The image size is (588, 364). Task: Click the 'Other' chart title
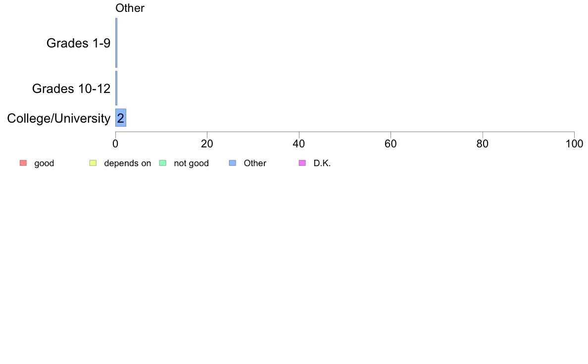[130, 8]
